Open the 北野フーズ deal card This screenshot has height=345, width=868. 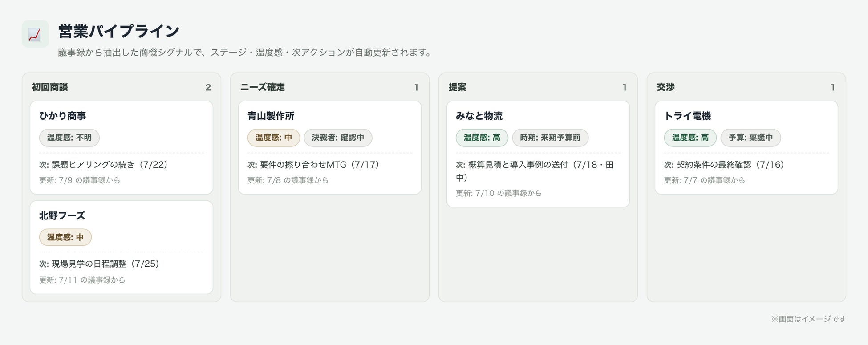click(122, 247)
